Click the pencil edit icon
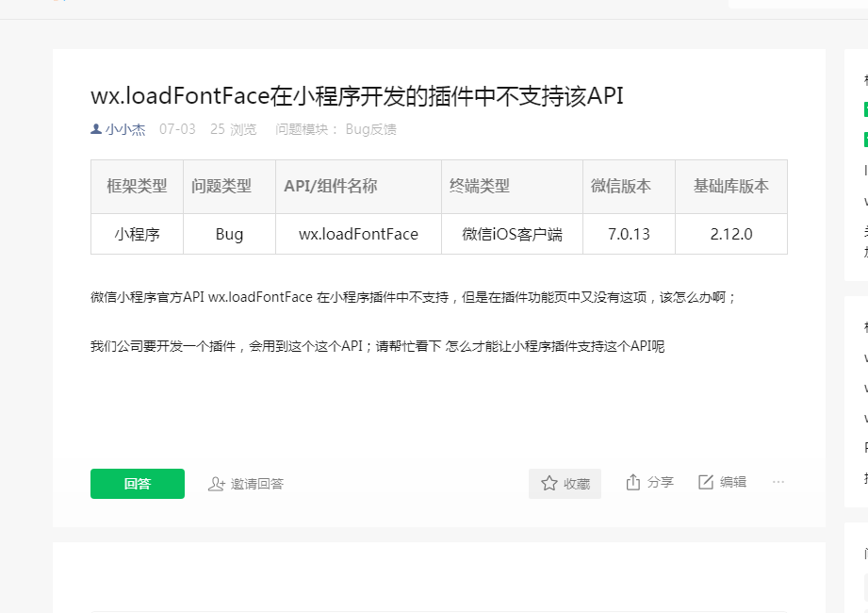The image size is (868, 613). pyautogui.click(x=706, y=482)
